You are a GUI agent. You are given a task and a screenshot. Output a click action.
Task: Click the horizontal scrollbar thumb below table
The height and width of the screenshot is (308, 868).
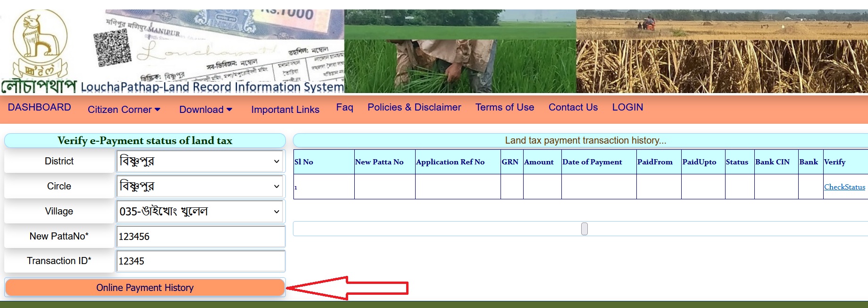pos(584,229)
